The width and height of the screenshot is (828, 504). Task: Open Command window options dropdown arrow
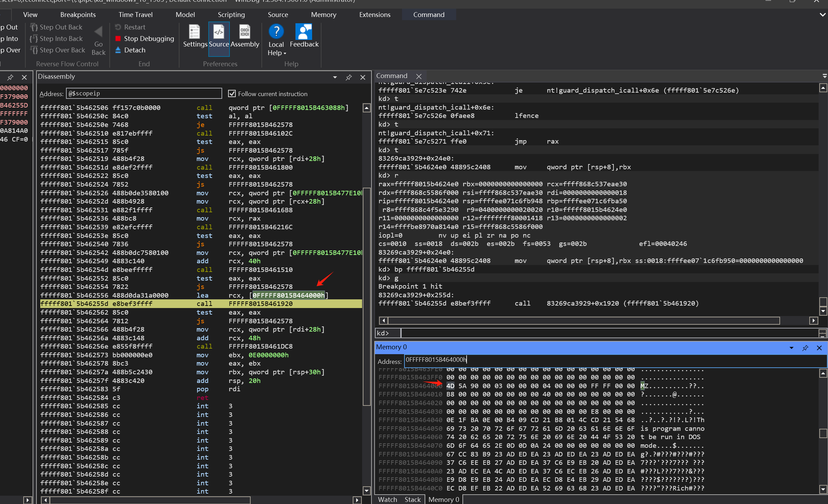point(825,76)
